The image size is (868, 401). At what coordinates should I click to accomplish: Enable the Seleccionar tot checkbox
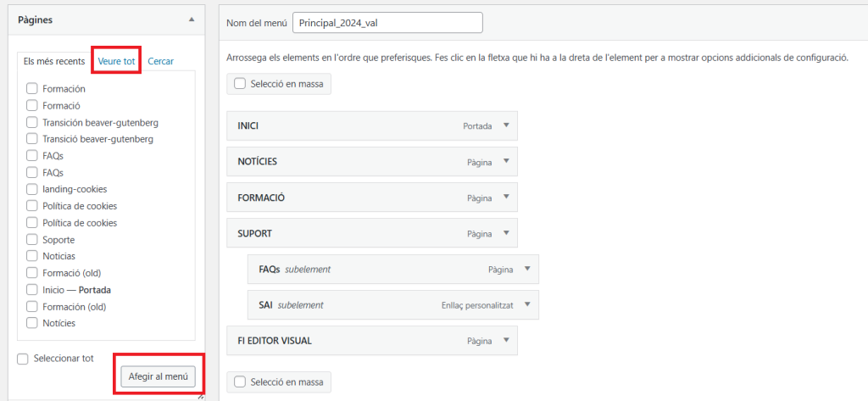click(x=23, y=359)
